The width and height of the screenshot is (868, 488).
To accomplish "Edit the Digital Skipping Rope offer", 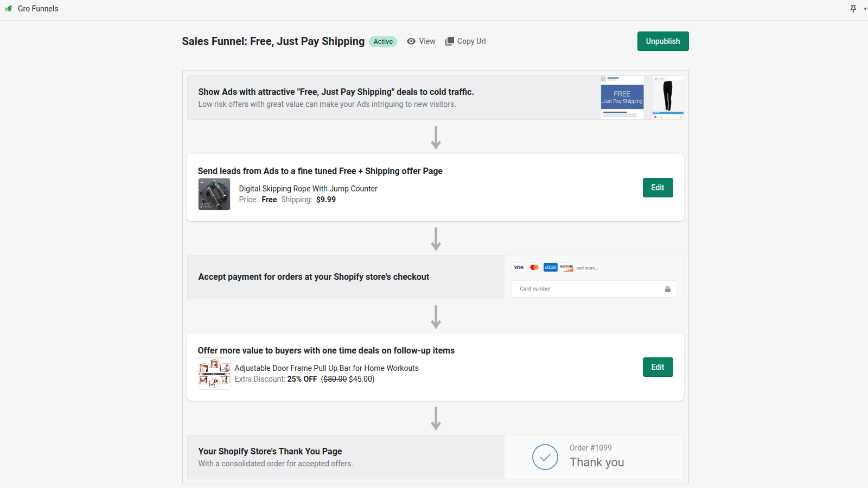I will click(658, 187).
